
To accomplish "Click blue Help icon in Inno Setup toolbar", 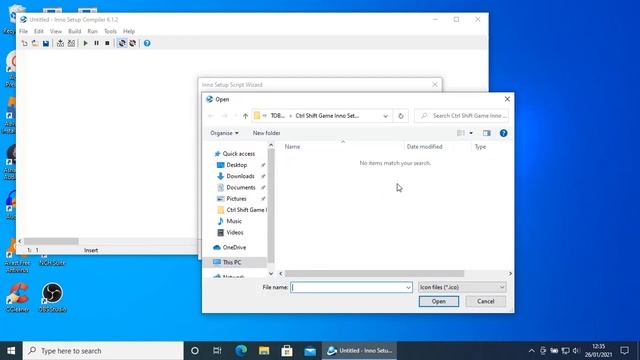I will 147,43.
